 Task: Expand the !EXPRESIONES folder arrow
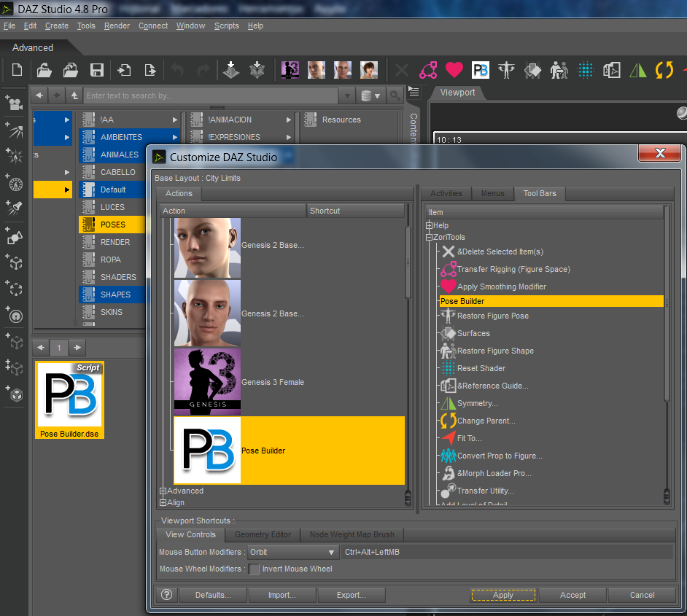(x=288, y=137)
